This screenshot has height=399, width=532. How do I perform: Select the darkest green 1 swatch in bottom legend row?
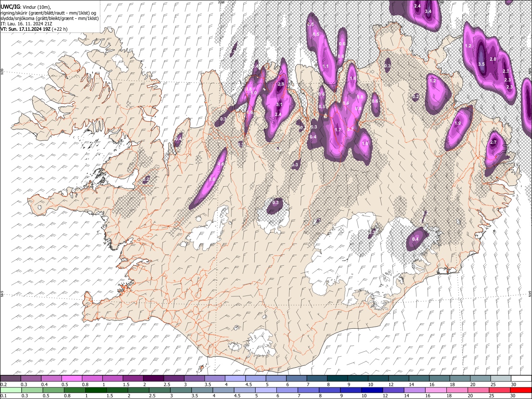(96, 390)
